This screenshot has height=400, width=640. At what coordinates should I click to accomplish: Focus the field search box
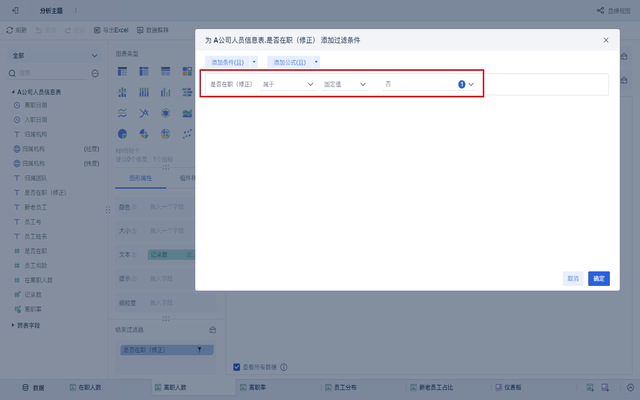(x=49, y=73)
